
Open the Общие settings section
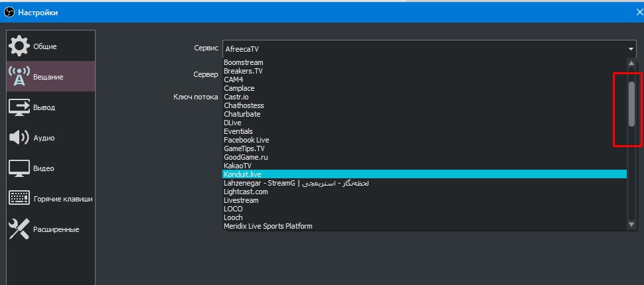[51, 46]
